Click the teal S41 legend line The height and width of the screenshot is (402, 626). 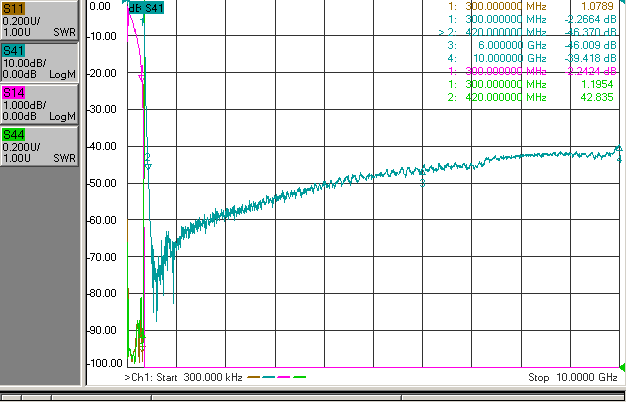[268, 377]
